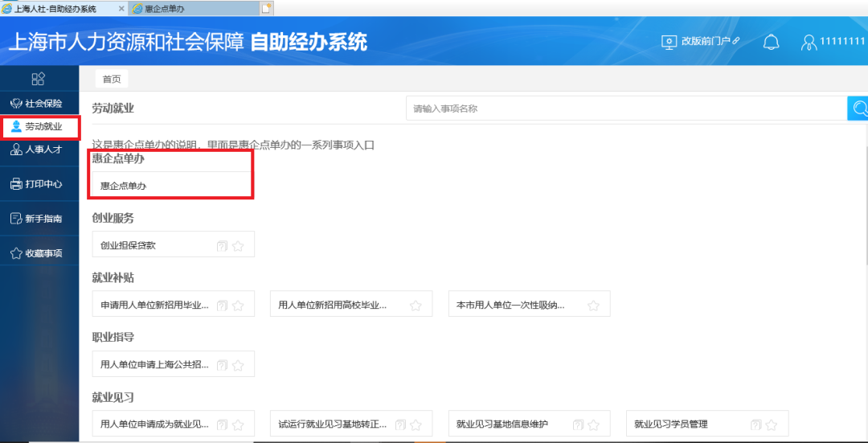Select 社会保险 in the sidebar
Screen dimensions: 868x443
coord(39,104)
